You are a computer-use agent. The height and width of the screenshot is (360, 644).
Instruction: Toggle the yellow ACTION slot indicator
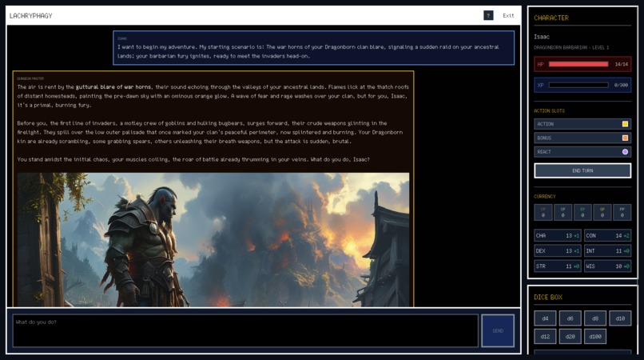(625, 124)
